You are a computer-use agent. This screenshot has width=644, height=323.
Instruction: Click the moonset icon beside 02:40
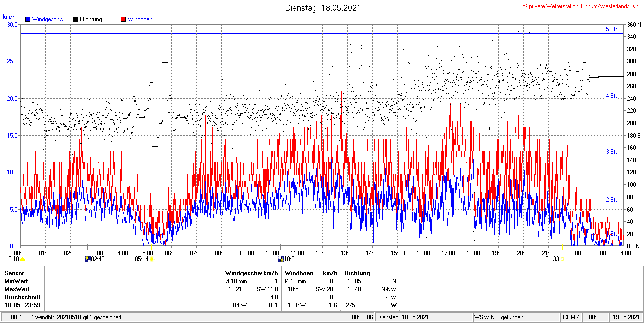tap(88, 259)
